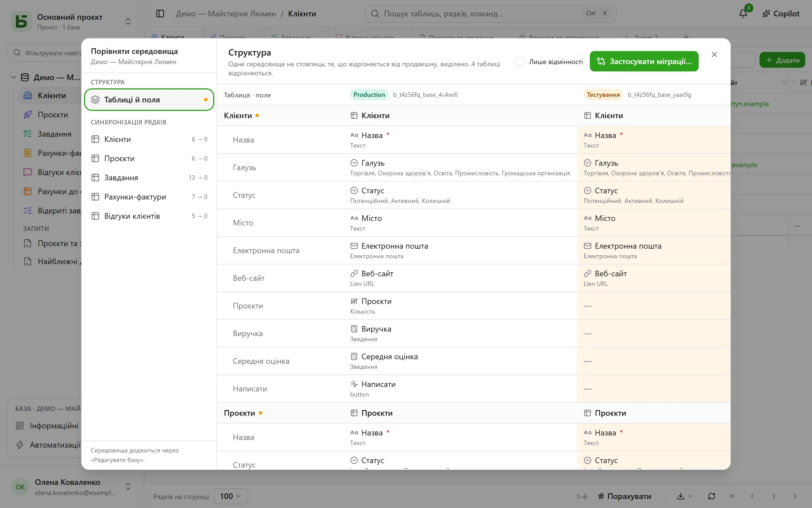Open Copilot assistant
Screen dimensions: 812x508
pyautogui.click(x=781, y=14)
